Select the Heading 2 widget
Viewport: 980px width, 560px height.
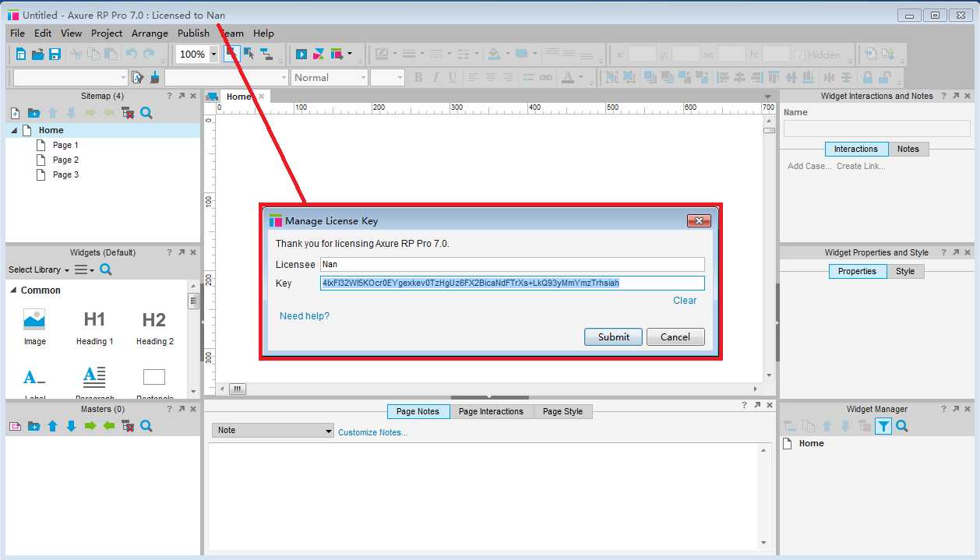(x=154, y=327)
